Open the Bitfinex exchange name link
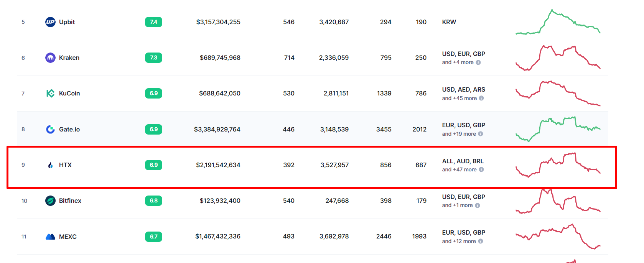Viewport: 644px width, 263px height. tap(70, 201)
